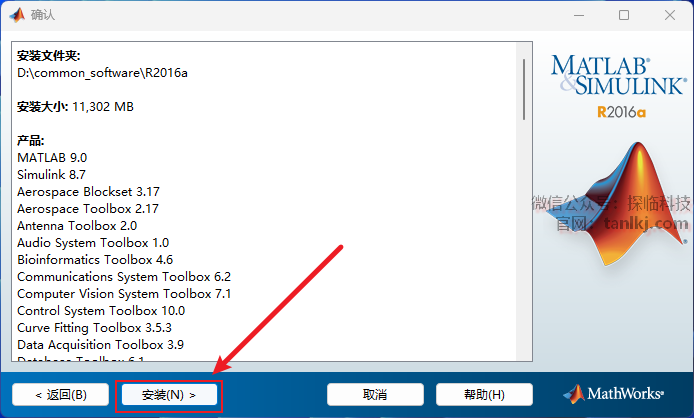This screenshot has height=418, width=694.
Task: Maximize the confirmation window
Action: (624, 15)
